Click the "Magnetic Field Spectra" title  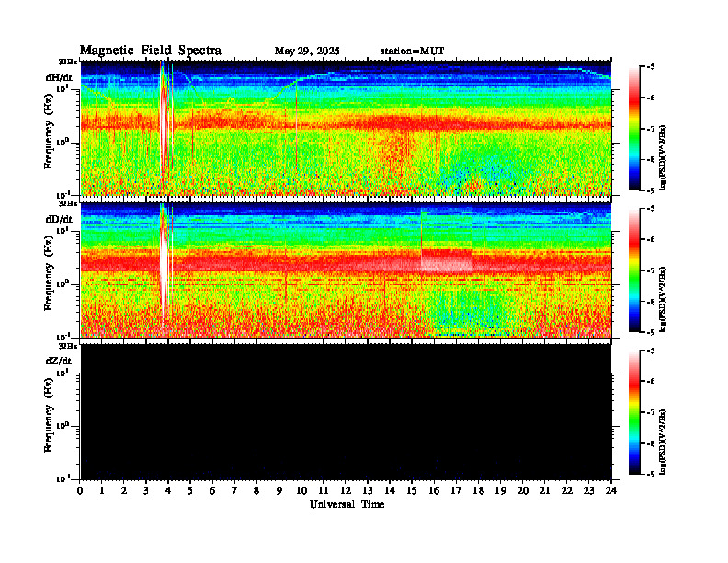click(x=151, y=51)
